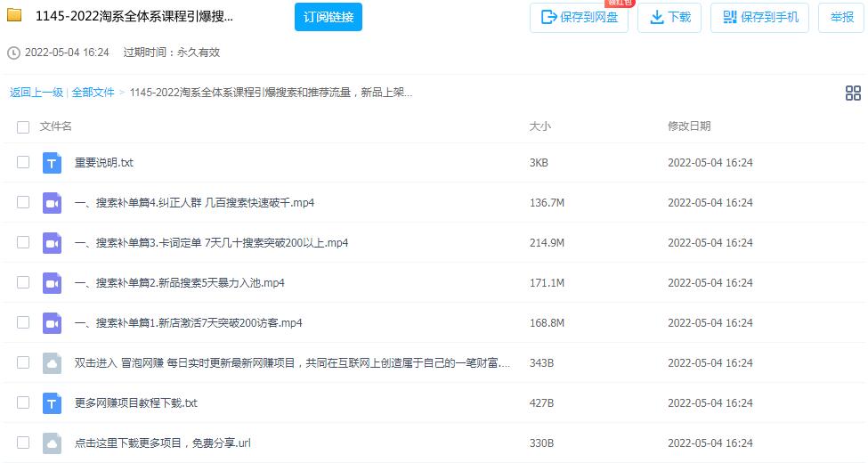Check the box for 更多网赚项目教程下载.txt

23,402
